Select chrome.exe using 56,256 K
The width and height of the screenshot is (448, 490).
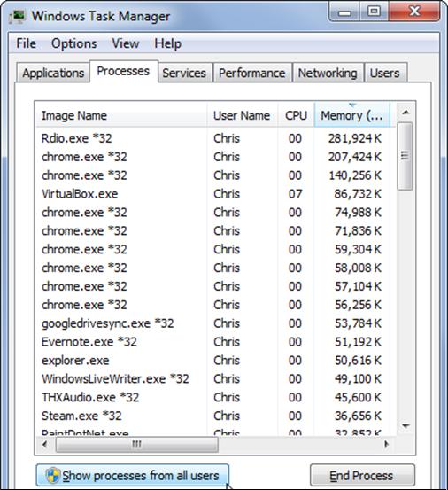pyautogui.click(x=212, y=305)
